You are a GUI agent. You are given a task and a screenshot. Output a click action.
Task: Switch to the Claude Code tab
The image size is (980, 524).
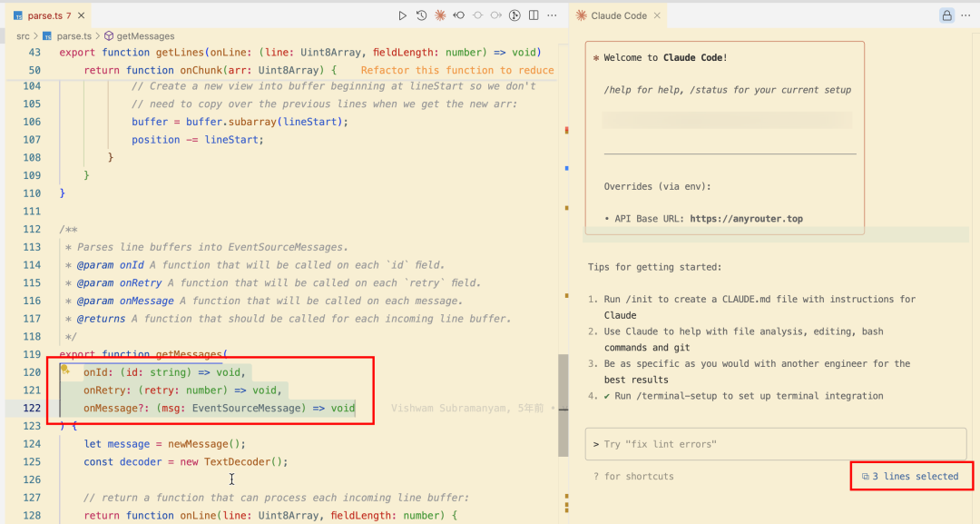click(x=619, y=15)
